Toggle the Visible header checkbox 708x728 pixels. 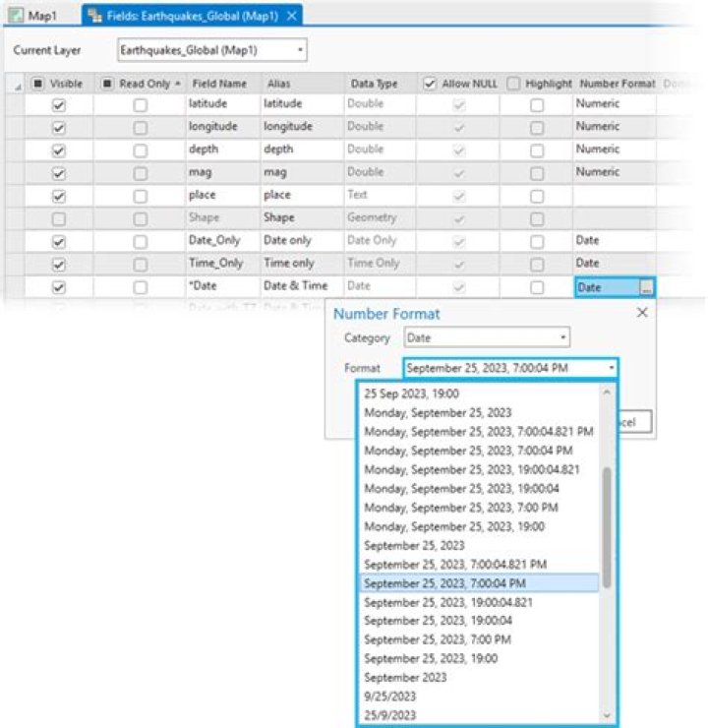[x=38, y=84]
